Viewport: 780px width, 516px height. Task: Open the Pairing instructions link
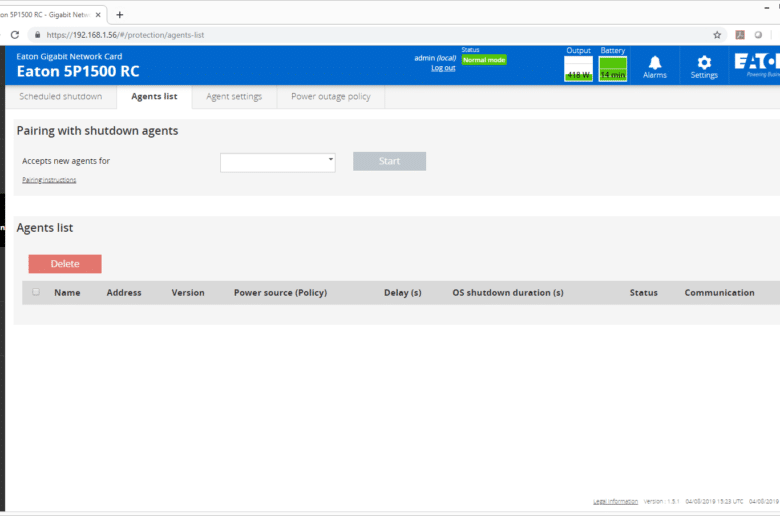pyautogui.click(x=49, y=180)
